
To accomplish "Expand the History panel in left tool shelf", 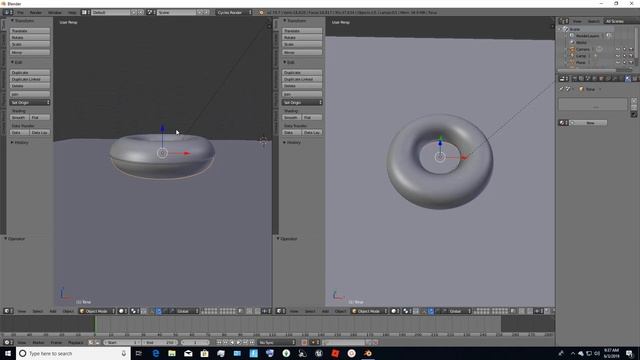I will coord(20,142).
